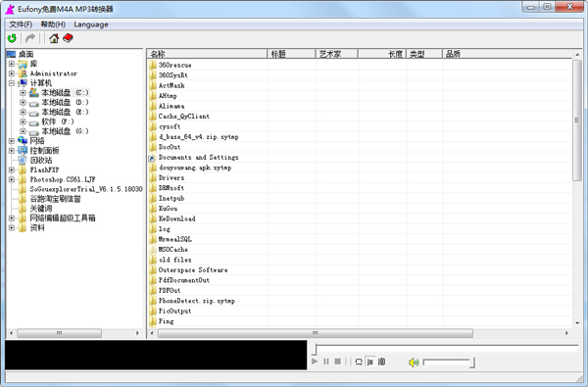The width and height of the screenshot is (588, 387).
Task: Toggle the playlist mode icon beside repeat
Action: point(370,362)
